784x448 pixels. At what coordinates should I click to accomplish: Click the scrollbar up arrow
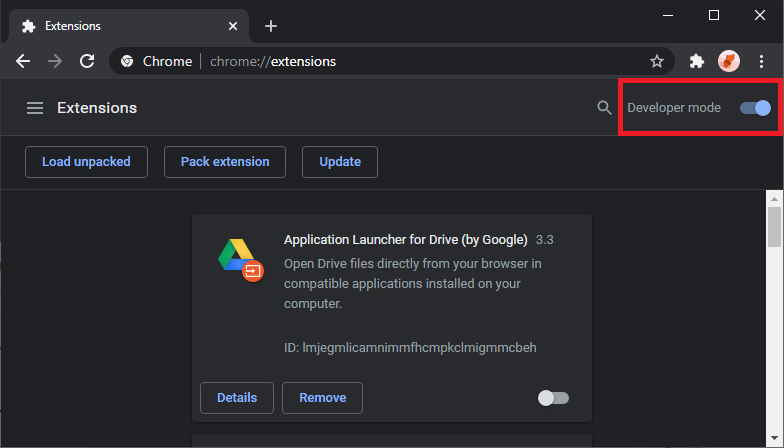(x=774, y=198)
